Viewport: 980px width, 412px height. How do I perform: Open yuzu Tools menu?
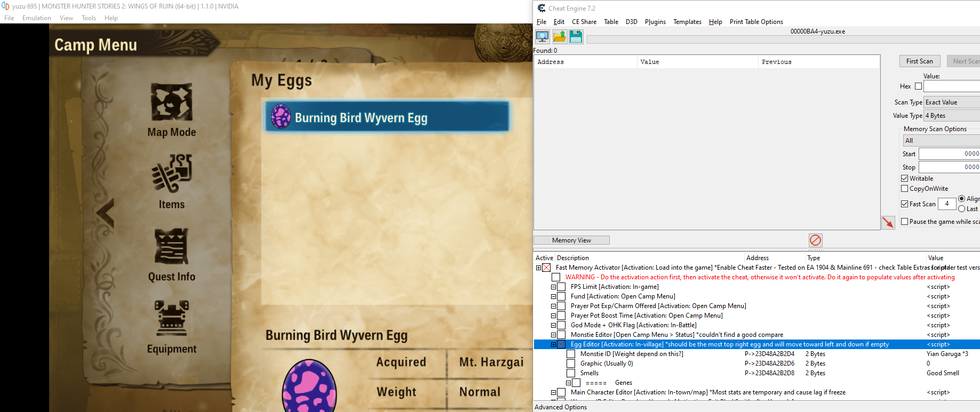point(89,18)
